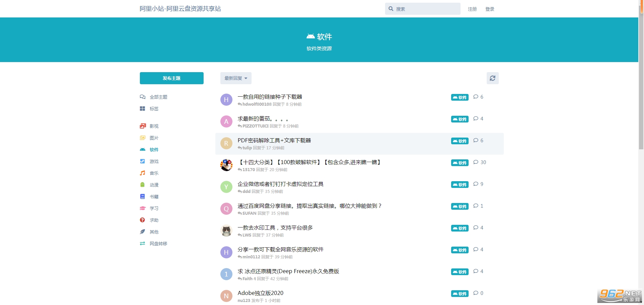
Task: Click the 软件 tag badge on Adobe独立版2020
Action: (x=460, y=294)
